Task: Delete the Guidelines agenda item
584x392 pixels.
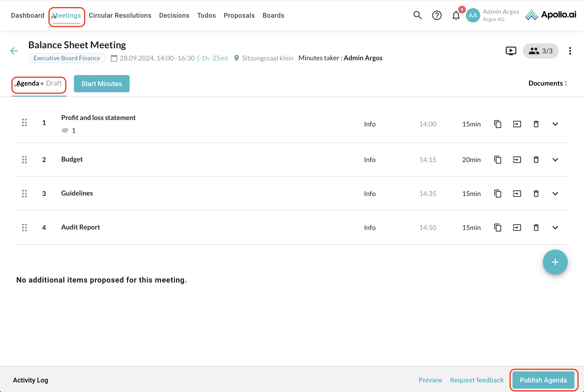Action: [536, 194]
